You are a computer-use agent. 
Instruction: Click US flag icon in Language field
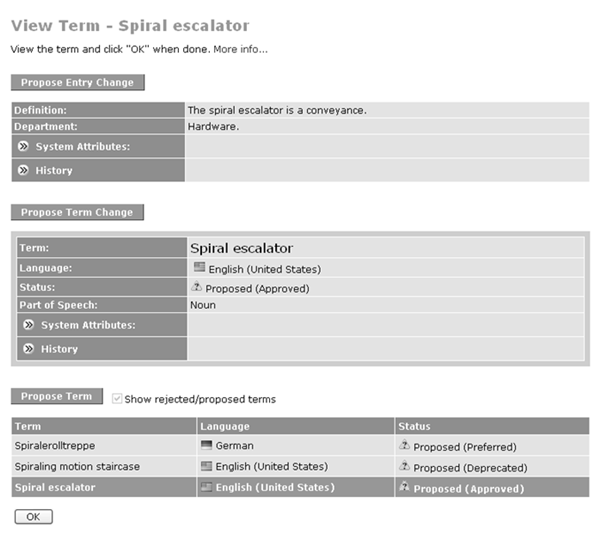pyautogui.click(x=199, y=267)
